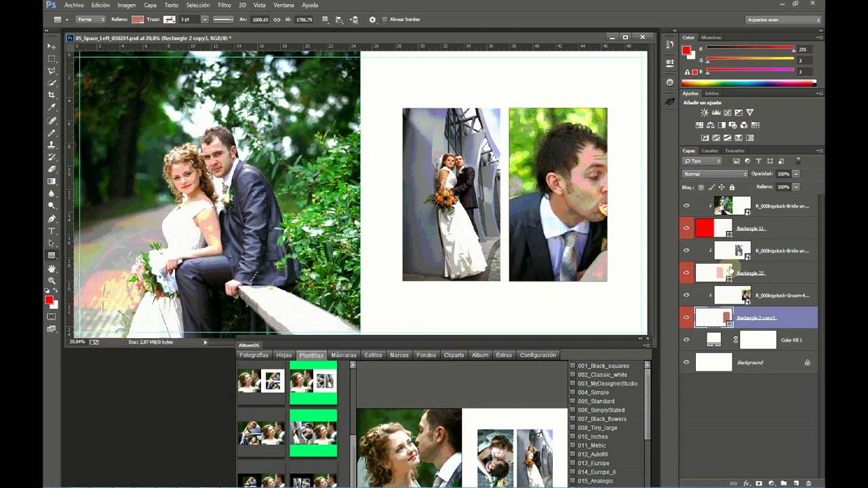Open the Opacidad value dropdown arrow

coord(796,174)
